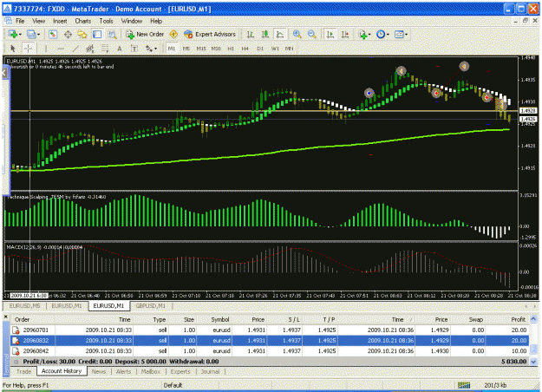Zoom out on the chart
This screenshot has width=542, height=392.
312,34
